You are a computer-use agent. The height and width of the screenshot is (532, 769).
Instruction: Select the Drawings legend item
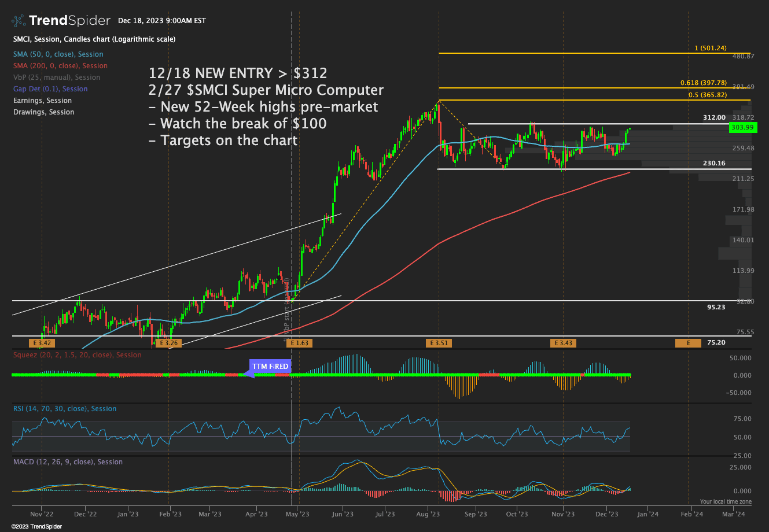43,112
